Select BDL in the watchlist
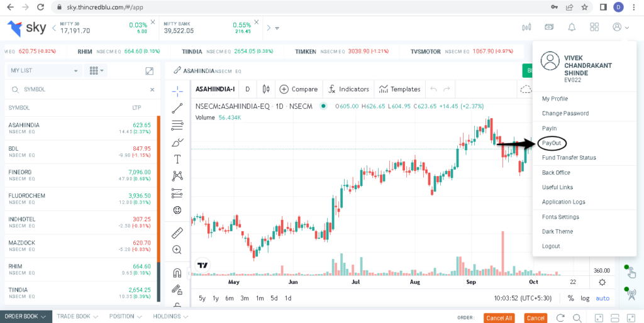 coord(80,152)
